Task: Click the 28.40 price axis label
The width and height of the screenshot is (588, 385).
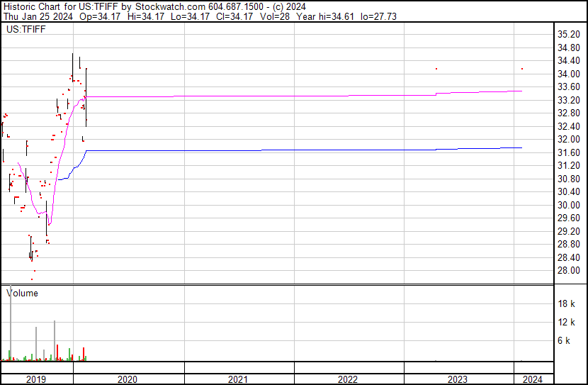Action: pyautogui.click(x=568, y=257)
